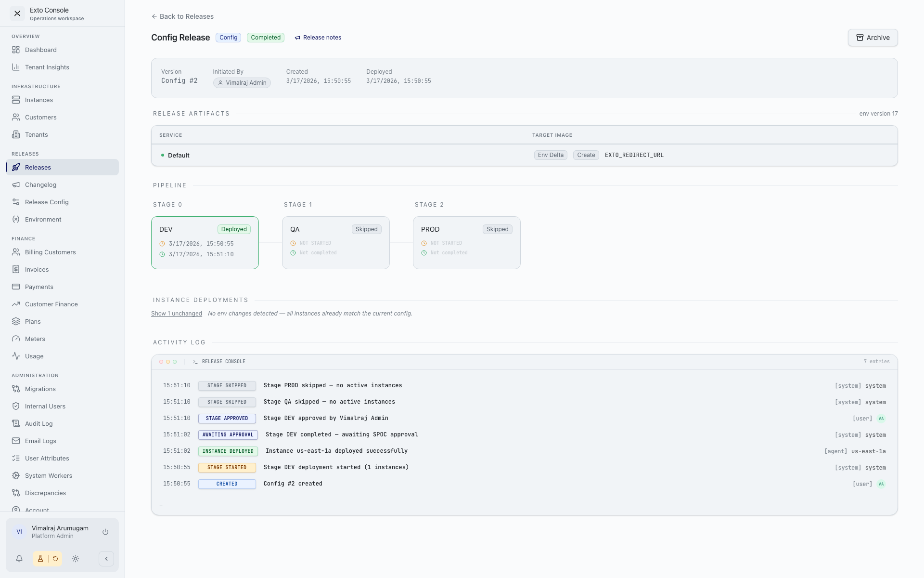Click VA avatar on Config #2 created row
Viewport: 924px width, 578px height.
pos(881,484)
